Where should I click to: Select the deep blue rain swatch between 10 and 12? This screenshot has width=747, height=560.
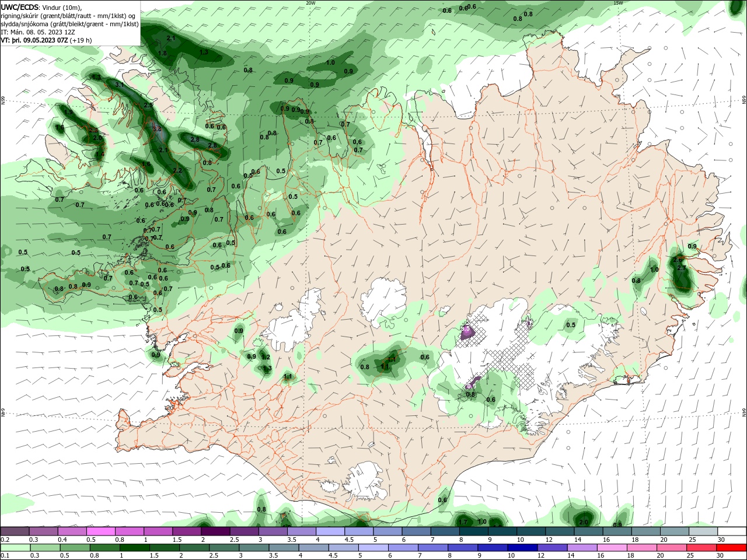click(x=522, y=548)
